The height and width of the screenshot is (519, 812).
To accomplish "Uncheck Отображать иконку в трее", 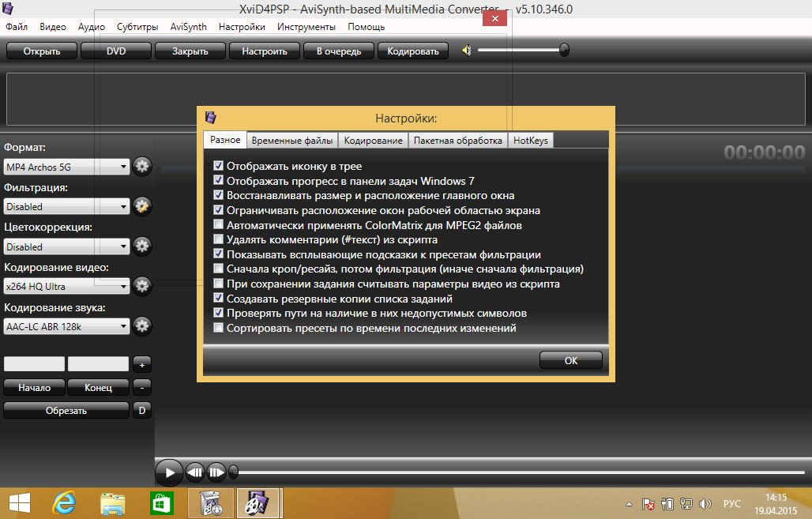I will pyautogui.click(x=219, y=167).
